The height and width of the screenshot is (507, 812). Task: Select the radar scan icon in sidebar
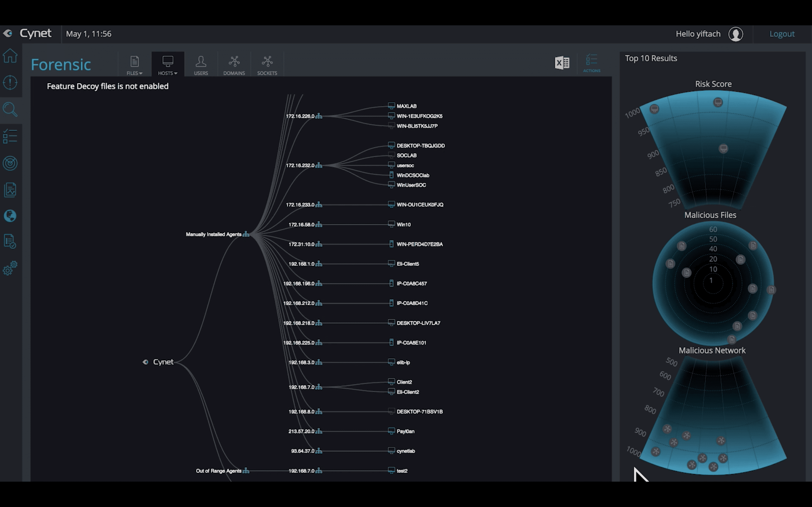10,163
